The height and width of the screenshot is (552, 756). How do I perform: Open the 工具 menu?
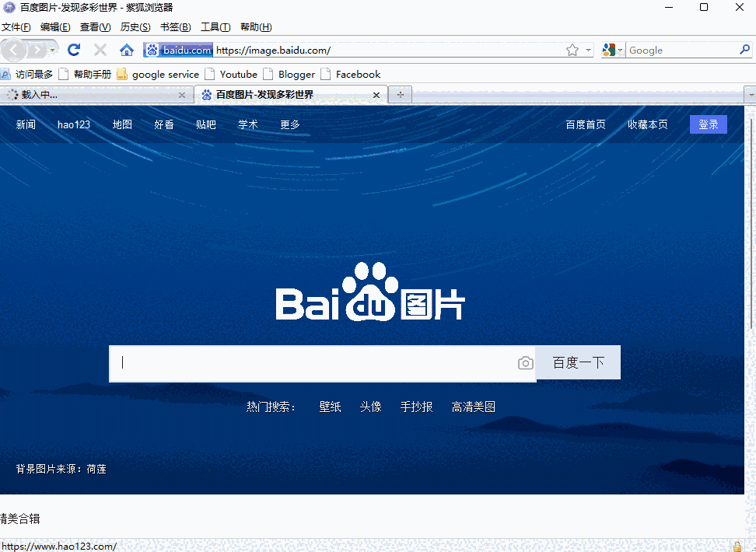coord(215,26)
